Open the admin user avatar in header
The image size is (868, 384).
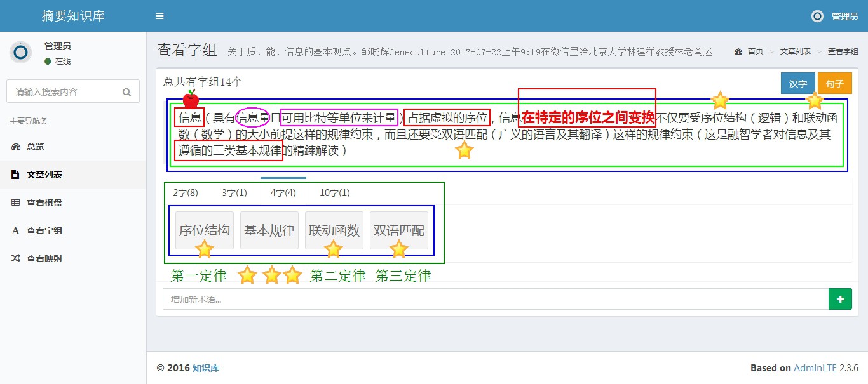tap(817, 17)
